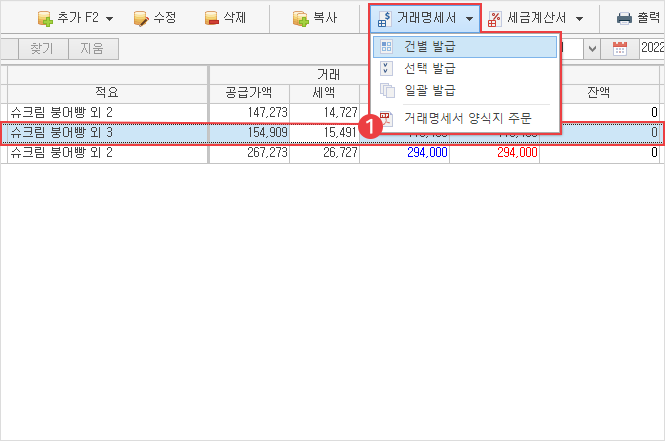Viewport: 665px width, 441px height.
Task: Click the 154,909 supply amount cell
Action: [x=249, y=133]
